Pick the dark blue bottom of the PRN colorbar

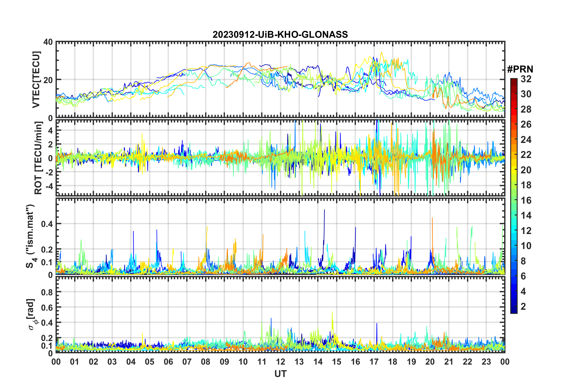(x=514, y=311)
